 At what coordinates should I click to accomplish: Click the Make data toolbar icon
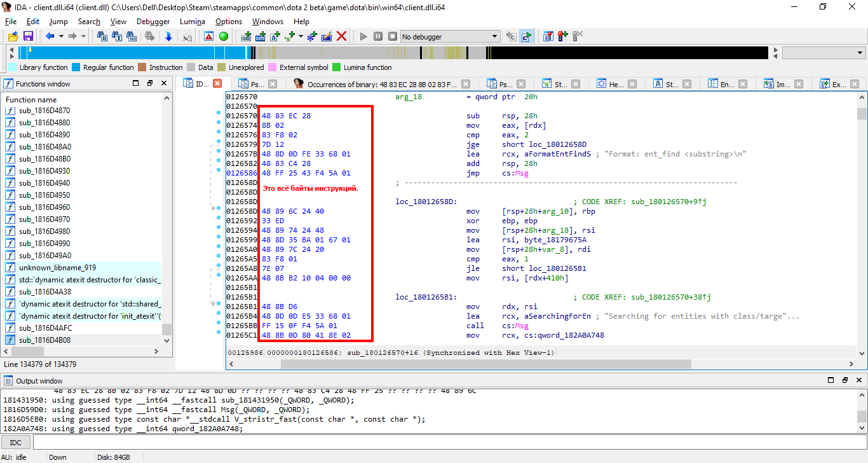(262, 36)
